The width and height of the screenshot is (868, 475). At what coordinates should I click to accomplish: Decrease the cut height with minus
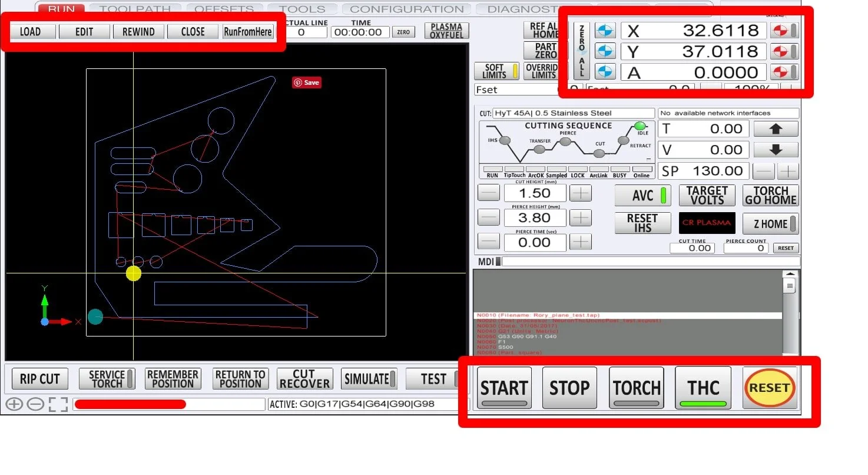pyautogui.click(x=489, y=193)
